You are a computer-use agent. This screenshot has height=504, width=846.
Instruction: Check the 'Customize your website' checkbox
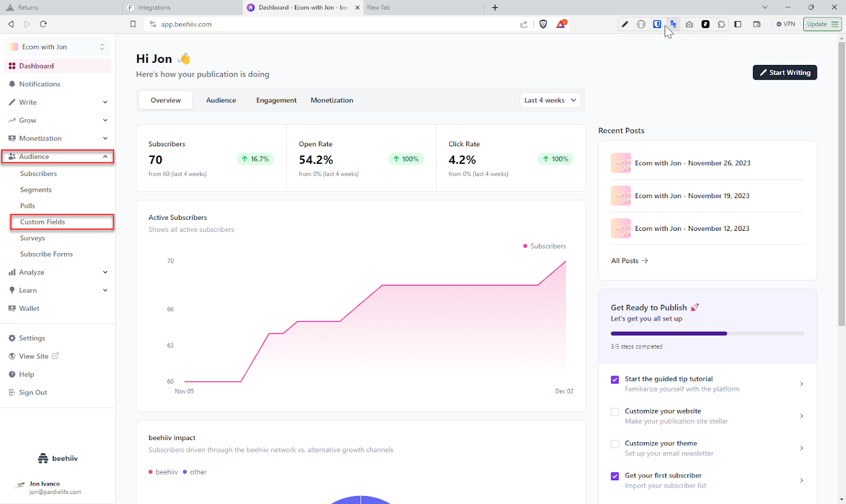pos(615,412)
